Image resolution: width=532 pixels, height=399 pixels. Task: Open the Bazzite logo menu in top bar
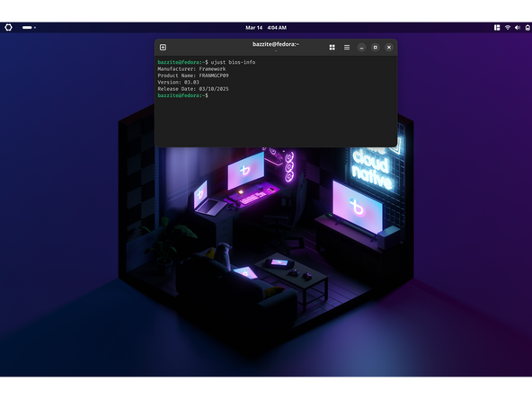point(8,28)
